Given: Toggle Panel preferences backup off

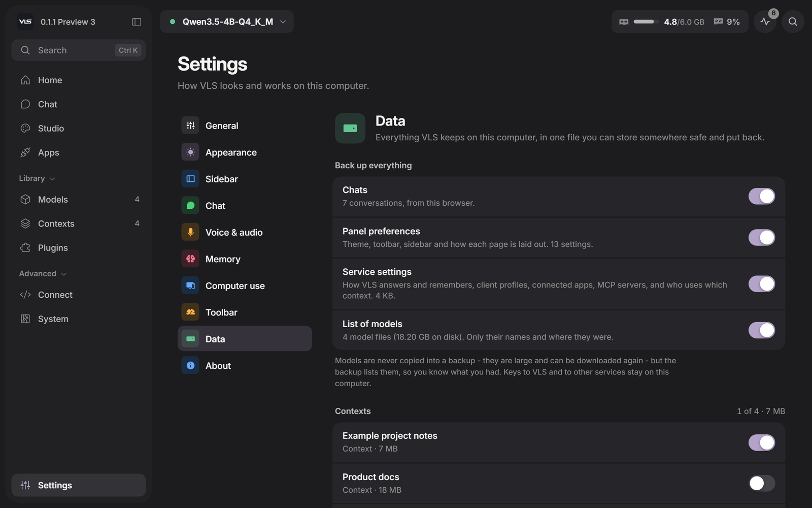Looking at the screenshot, I should (761, 237).
